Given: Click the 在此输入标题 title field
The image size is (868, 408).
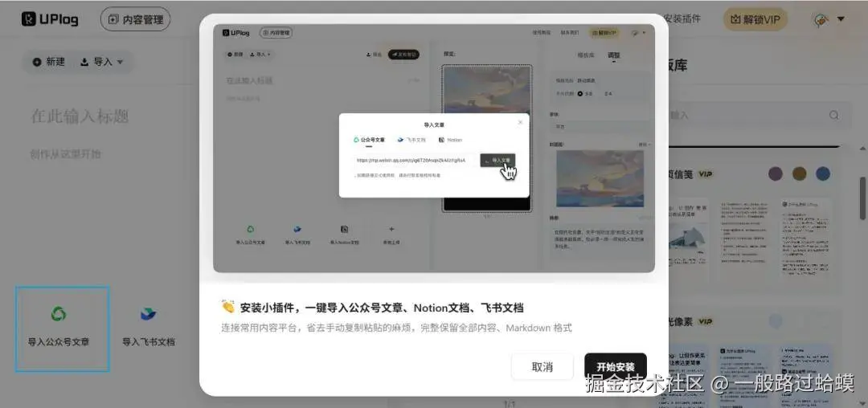Looking at the screenshot, I should click(x=80, y=116).
